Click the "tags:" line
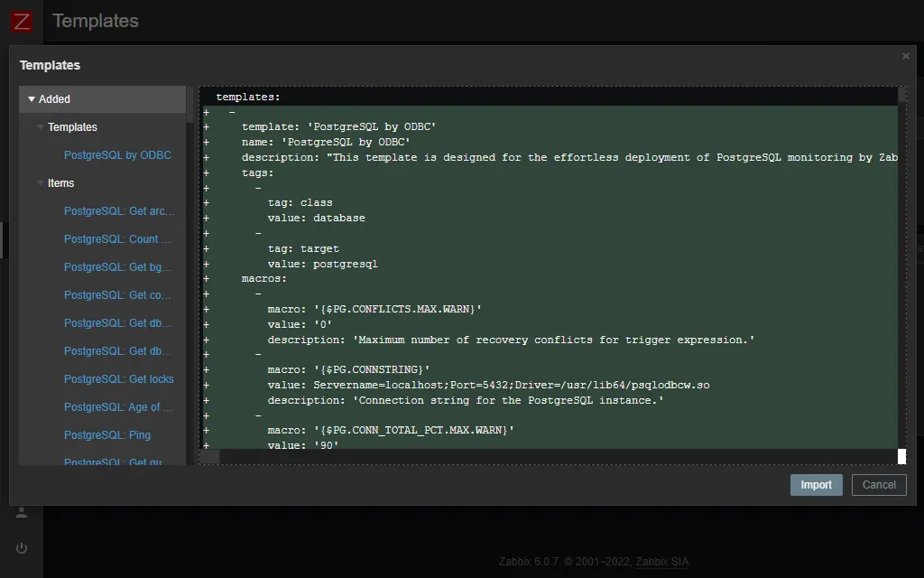This screenshot has height=578, width=924. point(257,172)
